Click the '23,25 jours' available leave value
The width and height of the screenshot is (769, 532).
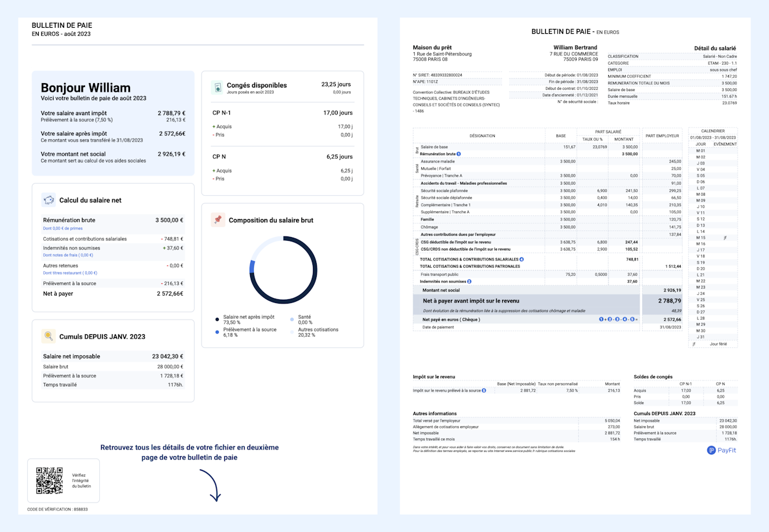[336, 84]
